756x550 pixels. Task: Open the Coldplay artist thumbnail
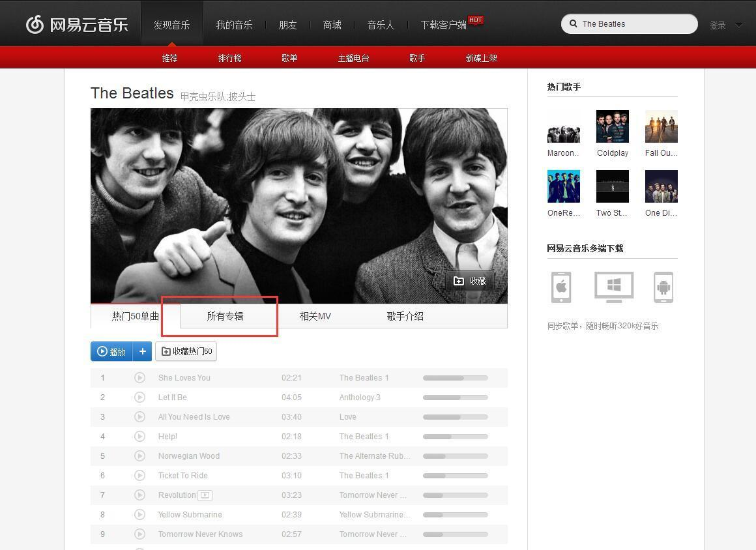tap(613, 126)
